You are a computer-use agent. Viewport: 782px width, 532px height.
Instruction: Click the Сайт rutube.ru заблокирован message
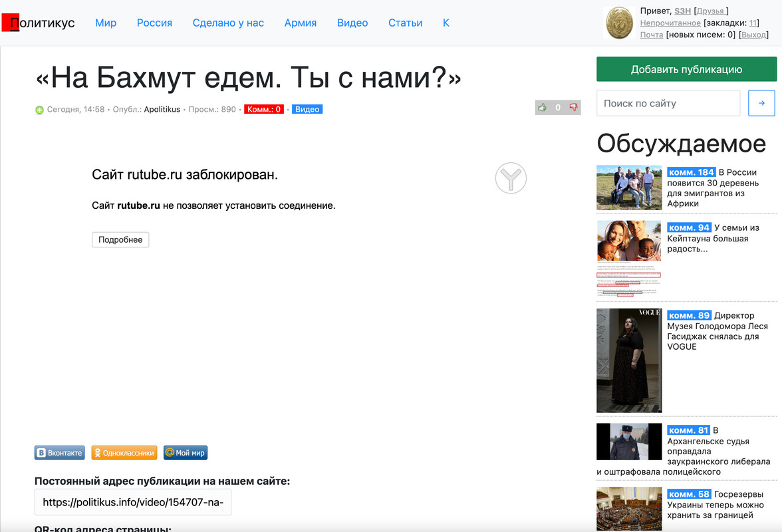pos(185,174)
